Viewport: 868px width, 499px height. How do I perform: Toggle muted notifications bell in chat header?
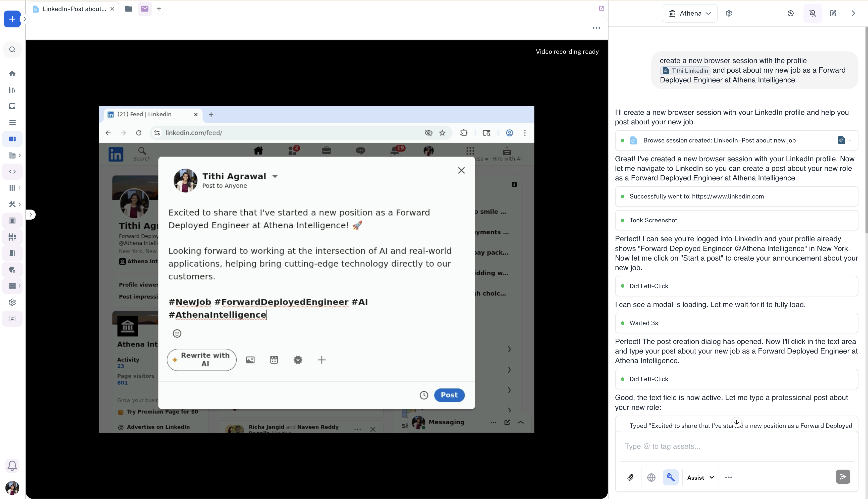pos(812,13)
